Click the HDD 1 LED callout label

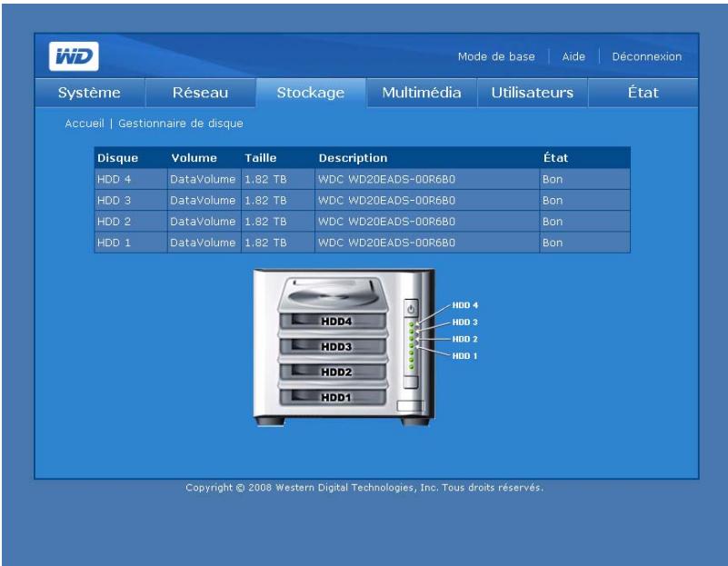(x=465, y=356)
